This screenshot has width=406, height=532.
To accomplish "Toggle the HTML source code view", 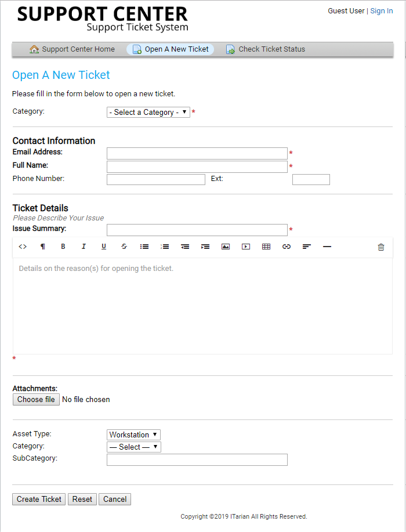I will 22,246.
